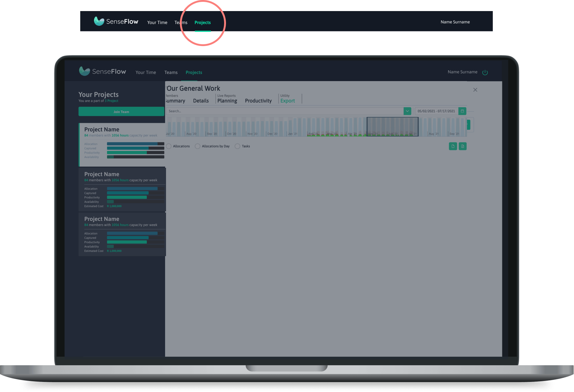The height and width of the screenshot is (392, 574).
Task: Open the Details tab
Action: pos(201,101)
